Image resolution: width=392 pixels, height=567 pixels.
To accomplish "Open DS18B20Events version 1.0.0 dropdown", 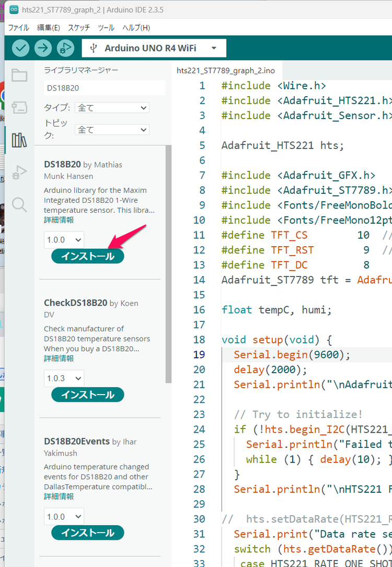I will click(64, 516).
